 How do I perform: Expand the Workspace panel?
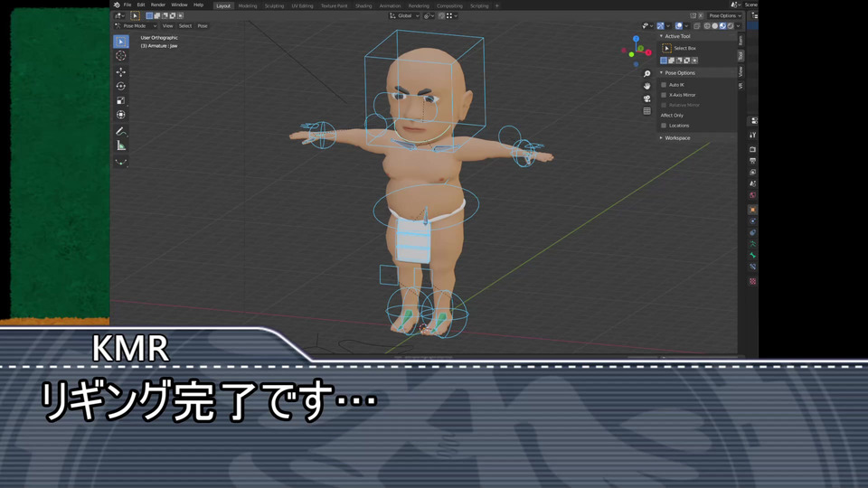tap(661, 137)
